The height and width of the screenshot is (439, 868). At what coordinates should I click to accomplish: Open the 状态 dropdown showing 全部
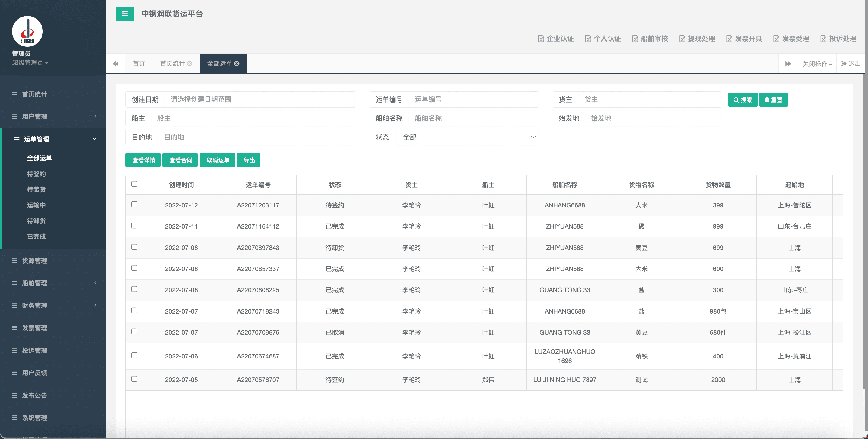[x=467, y=137]
